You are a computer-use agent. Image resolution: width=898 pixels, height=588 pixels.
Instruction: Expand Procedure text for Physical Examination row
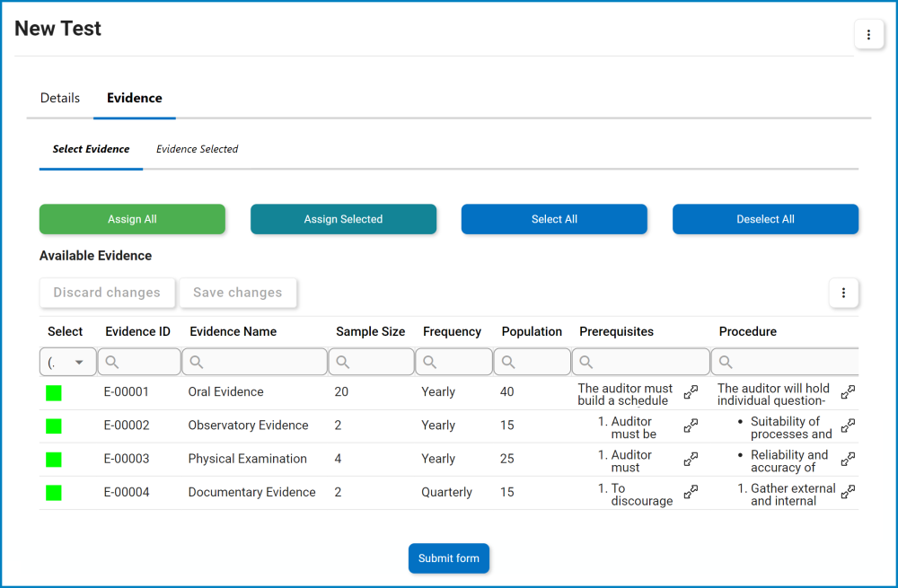click(x=848, y=459)
